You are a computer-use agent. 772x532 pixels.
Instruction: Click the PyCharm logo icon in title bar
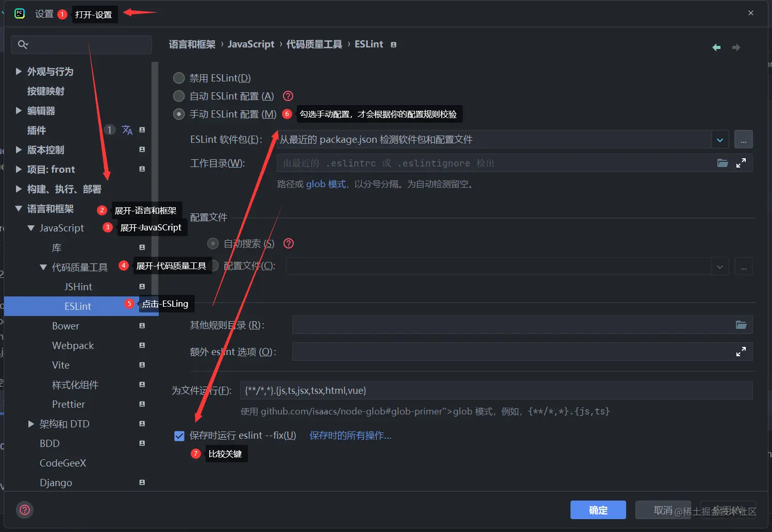coord(20,13)
